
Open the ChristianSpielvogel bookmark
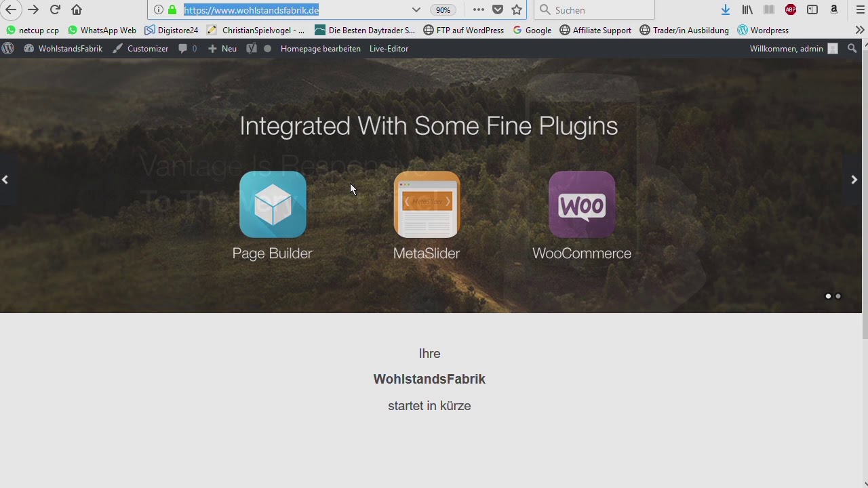coord(256,30)
